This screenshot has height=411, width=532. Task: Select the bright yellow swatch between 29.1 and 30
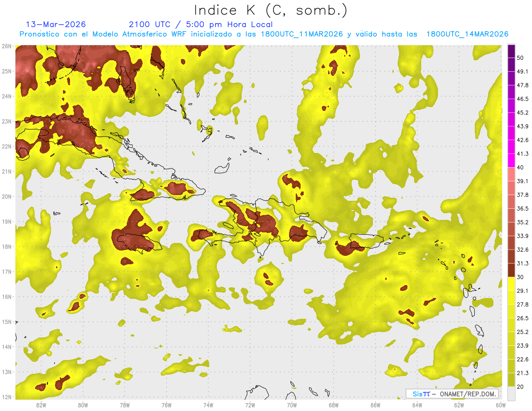(511, 284)
